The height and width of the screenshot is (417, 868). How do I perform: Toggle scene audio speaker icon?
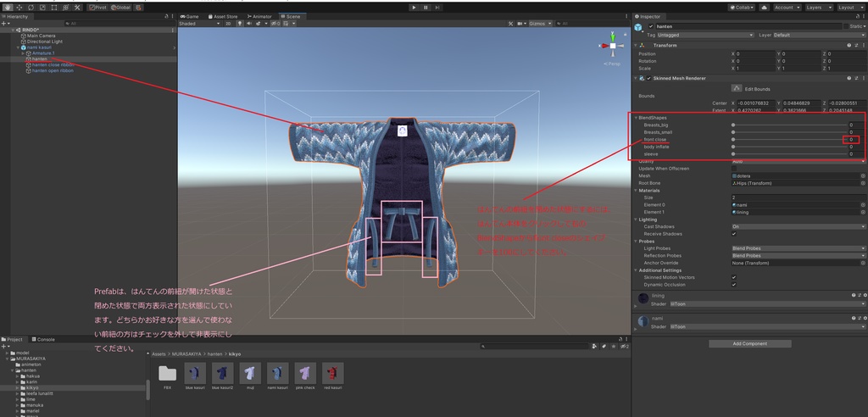click(x=249, y=24)
